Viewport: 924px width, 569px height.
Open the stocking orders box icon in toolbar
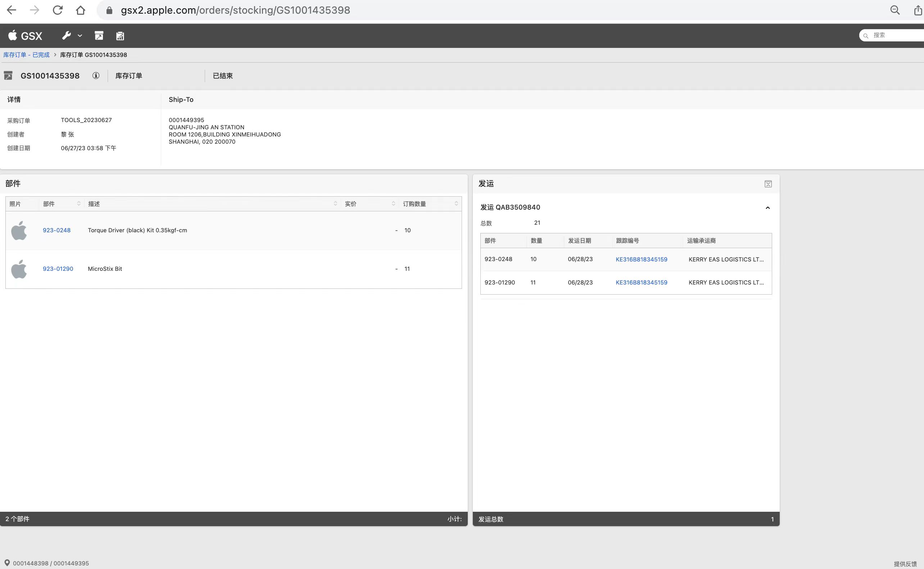(99, 36)
